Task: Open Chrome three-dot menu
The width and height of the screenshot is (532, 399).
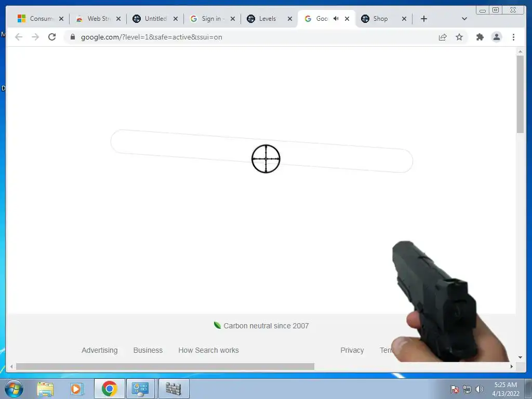Action: pyautogui.click(x=513, y=37)
